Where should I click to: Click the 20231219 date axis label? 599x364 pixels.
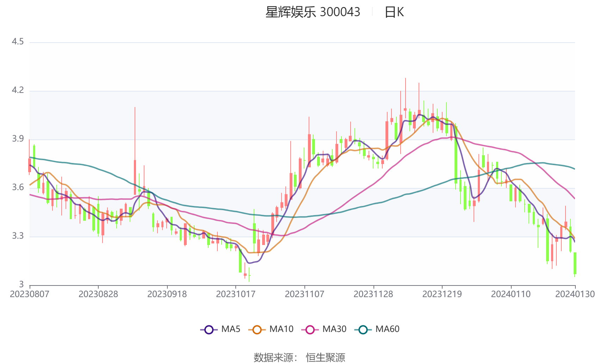pyautogui.click(x=442, y=294)
